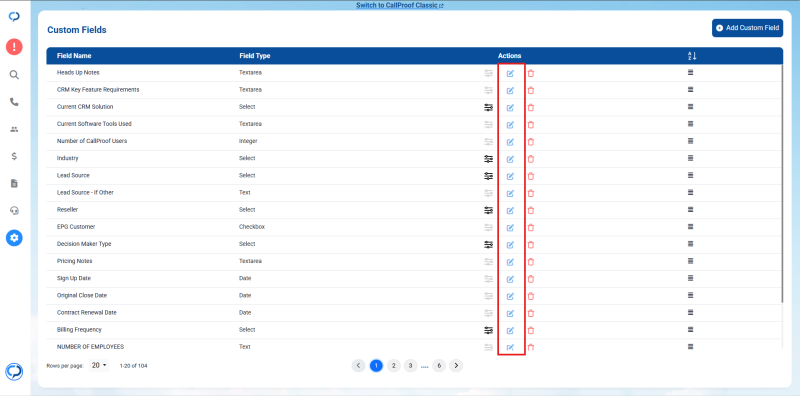Edit the CRM Key Feature Requirements field
This screenshot has height=396, width=800.
click(510, 90)
